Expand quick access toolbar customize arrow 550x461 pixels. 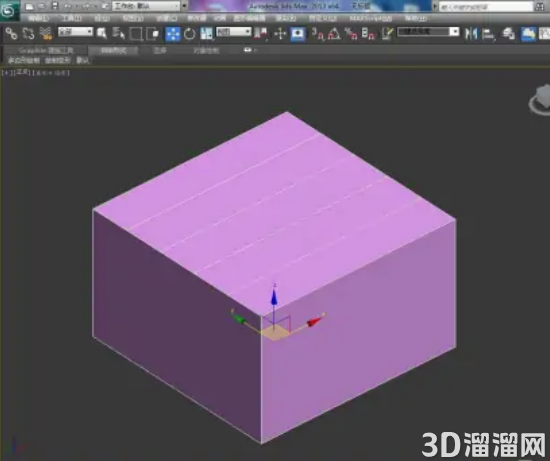[x=184, y=6]
